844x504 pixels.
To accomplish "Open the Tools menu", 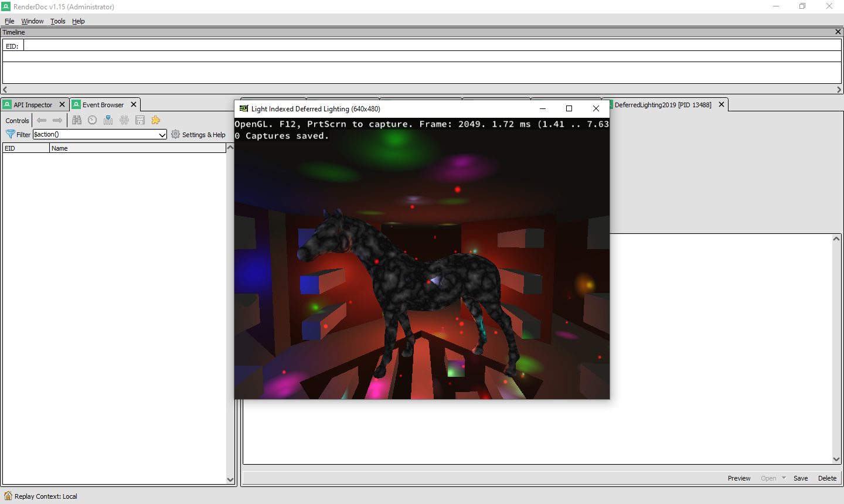I will point(57,21).
